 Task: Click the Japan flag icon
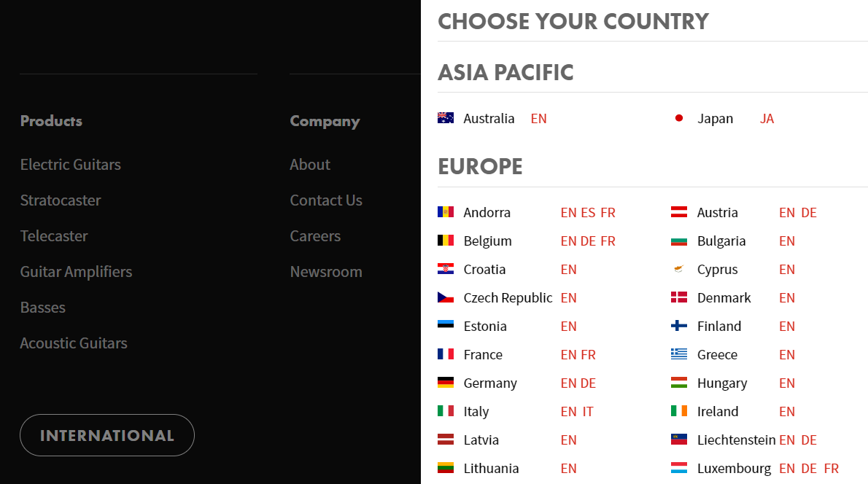(678, 118)
